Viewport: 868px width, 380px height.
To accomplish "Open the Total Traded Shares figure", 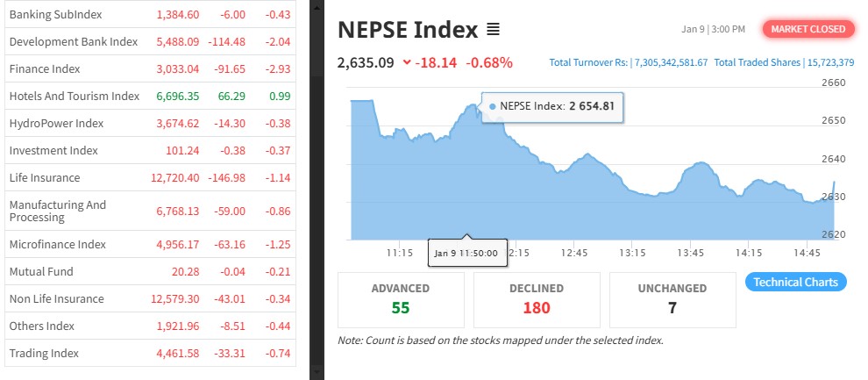I will point(784,62).
